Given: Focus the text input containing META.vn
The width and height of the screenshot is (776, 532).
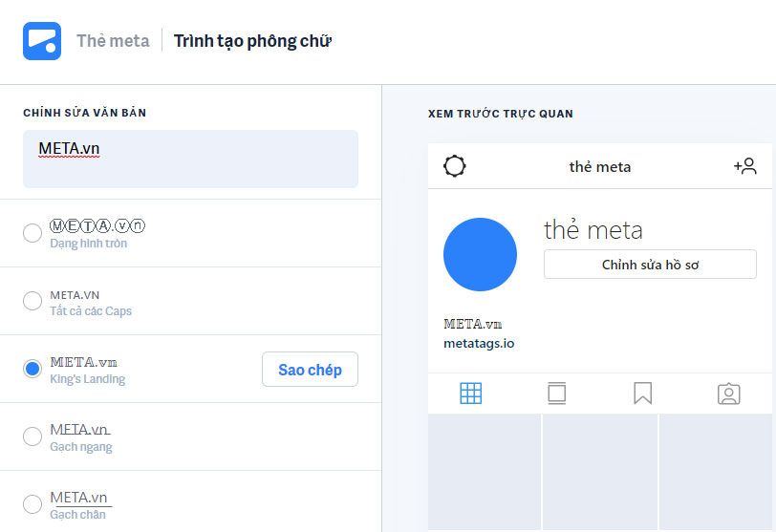Looking at the screenshot, I should click(x=190, y=159).
